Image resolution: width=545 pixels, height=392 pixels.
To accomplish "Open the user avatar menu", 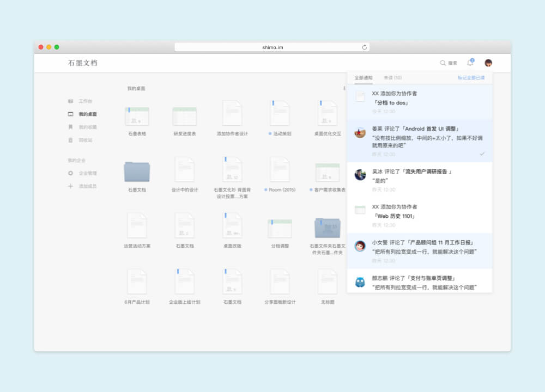I will 488,63.
